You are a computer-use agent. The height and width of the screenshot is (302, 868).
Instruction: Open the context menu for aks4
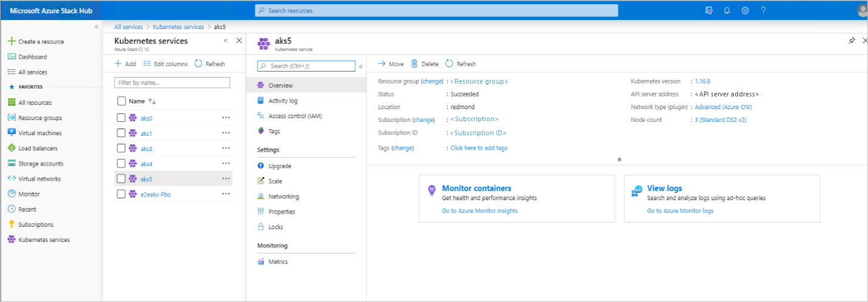point(226,163)
